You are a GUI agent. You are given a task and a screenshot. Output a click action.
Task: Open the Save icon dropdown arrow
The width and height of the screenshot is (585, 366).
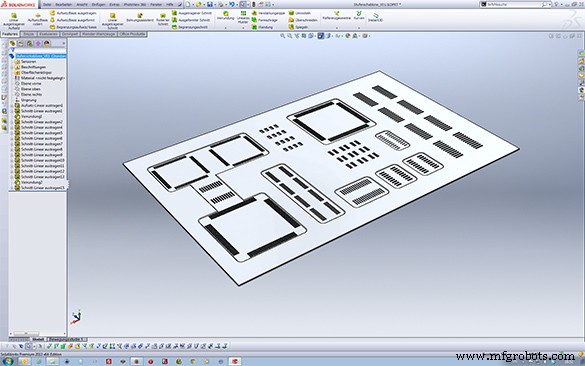coord(215,4)
